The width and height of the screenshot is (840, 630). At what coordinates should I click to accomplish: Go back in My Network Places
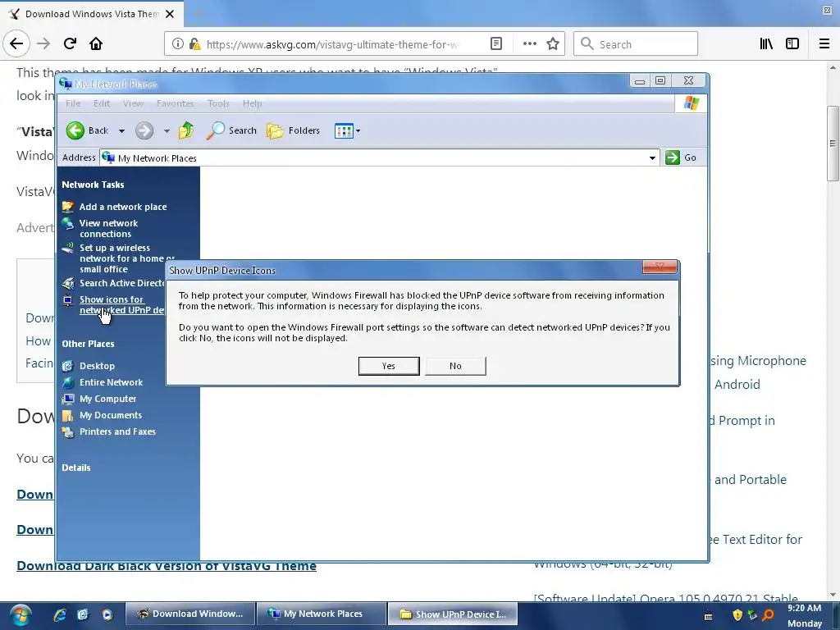88,130
